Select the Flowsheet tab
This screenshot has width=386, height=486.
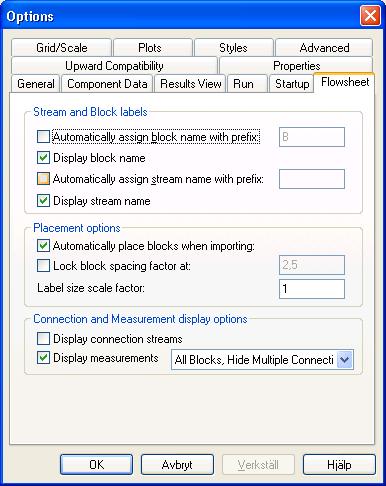click(345, 82)
